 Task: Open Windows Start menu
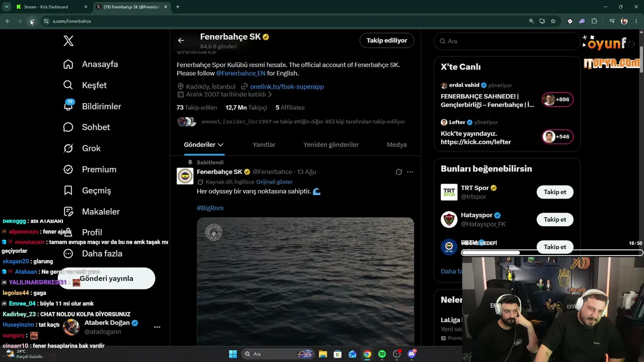tap(233, 354)
